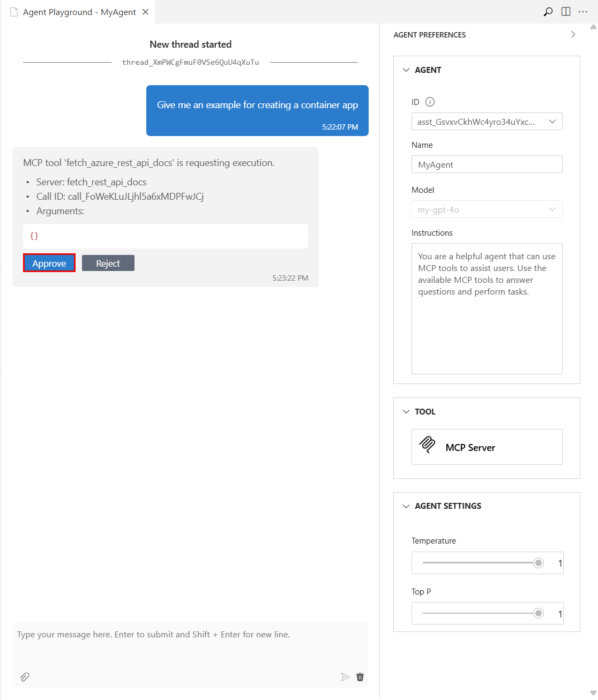Open the Model dropdown
Viewport: 598px width, 700px height.
coord(552,209)
